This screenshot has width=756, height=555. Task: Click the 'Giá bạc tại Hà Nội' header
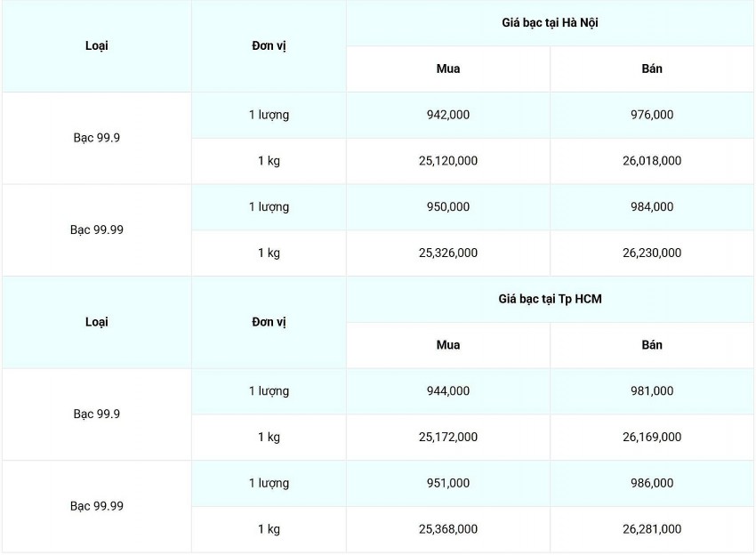coord(550,23)
